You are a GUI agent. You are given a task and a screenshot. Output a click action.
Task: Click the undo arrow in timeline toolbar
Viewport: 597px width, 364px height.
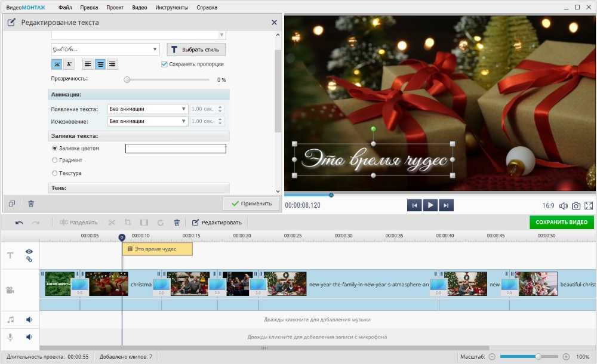click(x=19, y=223)
